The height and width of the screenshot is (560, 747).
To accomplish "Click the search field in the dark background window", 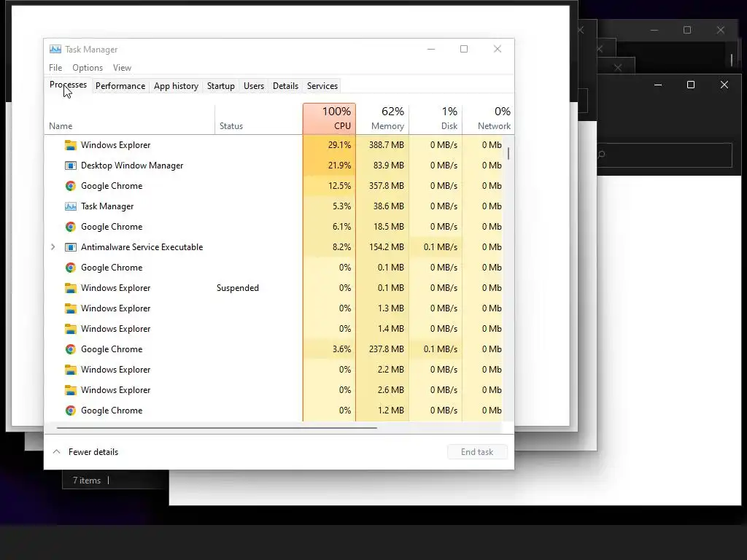I will (665, 155).
